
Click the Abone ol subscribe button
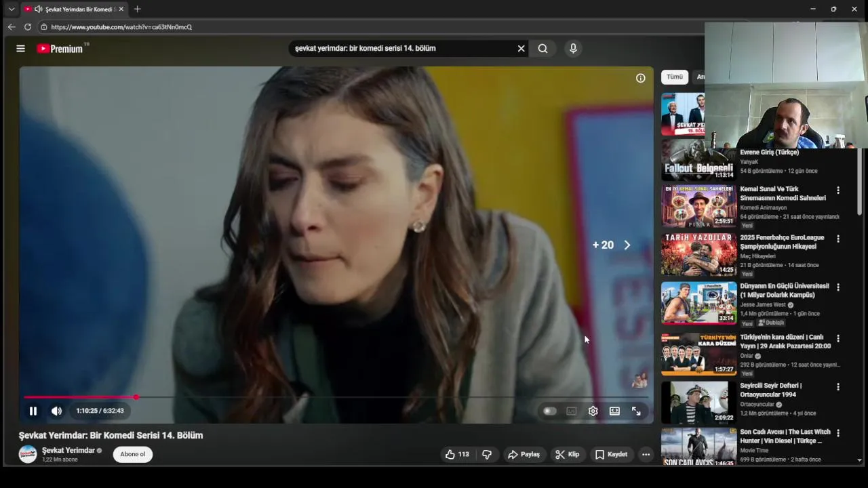[133, 454]
